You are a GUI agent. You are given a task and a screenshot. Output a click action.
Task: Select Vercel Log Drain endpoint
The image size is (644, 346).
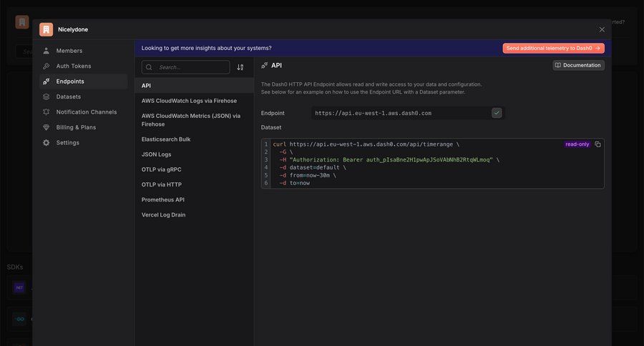[163, 214]
